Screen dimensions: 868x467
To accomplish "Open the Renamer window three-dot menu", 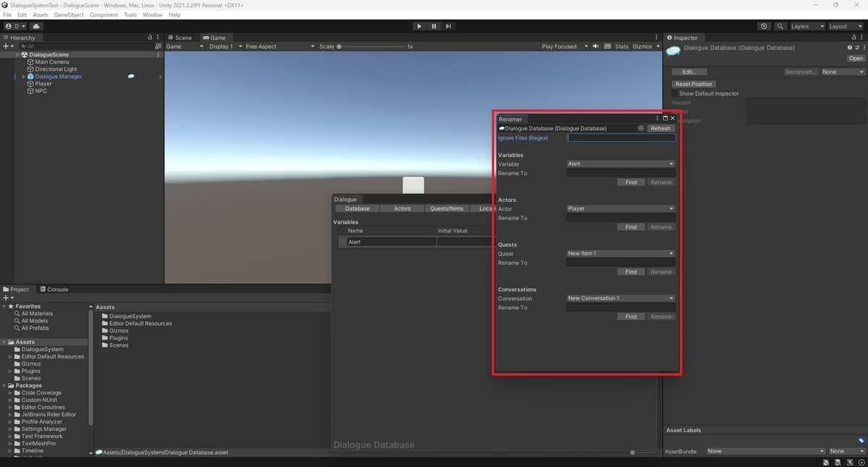I will click(x=657, y=118).
